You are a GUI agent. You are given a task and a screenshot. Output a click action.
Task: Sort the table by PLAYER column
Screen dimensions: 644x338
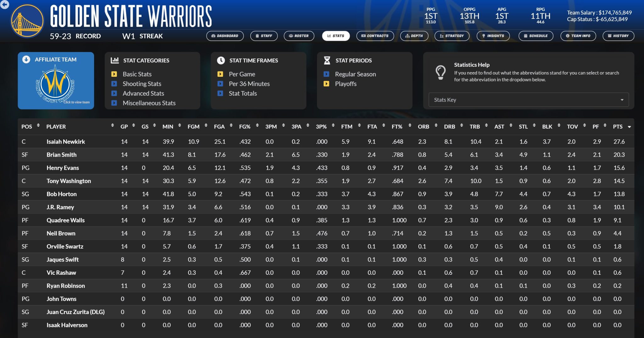click(56, 127)
